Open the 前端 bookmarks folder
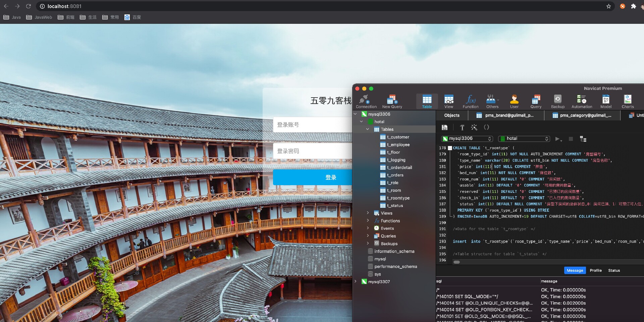The width and height of the screenshot is (644, 322). pos(66,17)
